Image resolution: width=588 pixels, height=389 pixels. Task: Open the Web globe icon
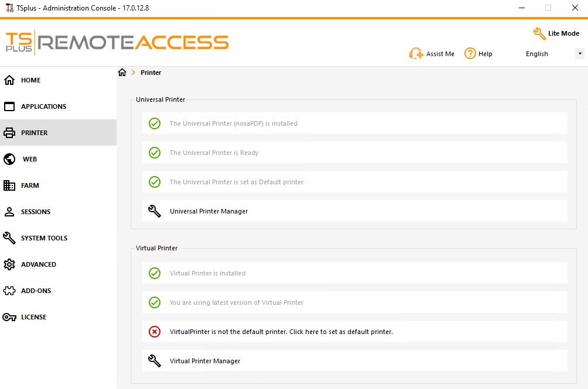click(9, 159)
